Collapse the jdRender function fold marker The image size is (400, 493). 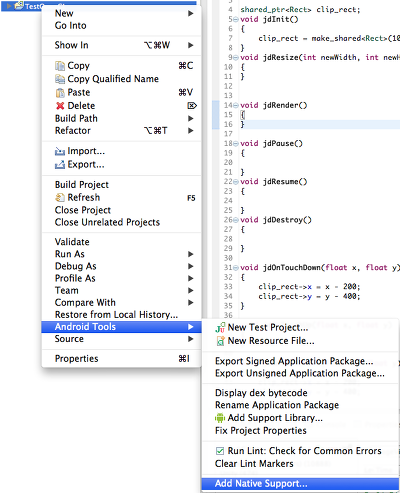click(x=236, y=105)
